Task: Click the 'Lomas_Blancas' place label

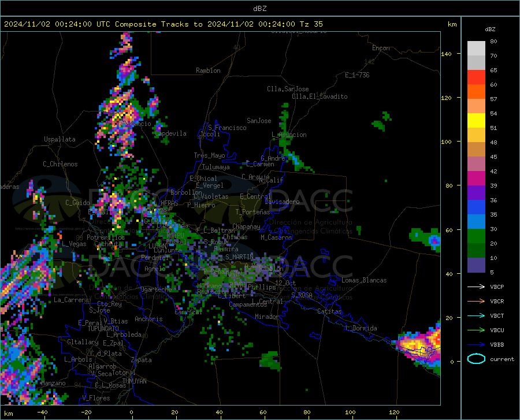Action: point(364,280)
